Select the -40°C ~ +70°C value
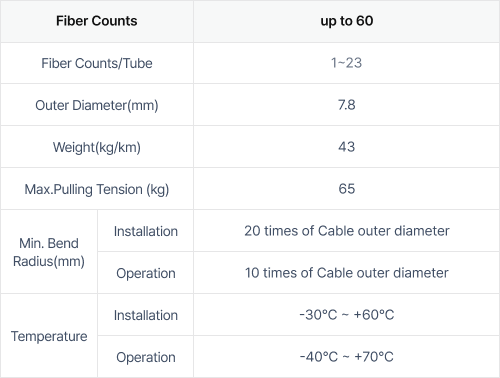Viewport: 500px width, 378px height. click(x=347, y=357)
